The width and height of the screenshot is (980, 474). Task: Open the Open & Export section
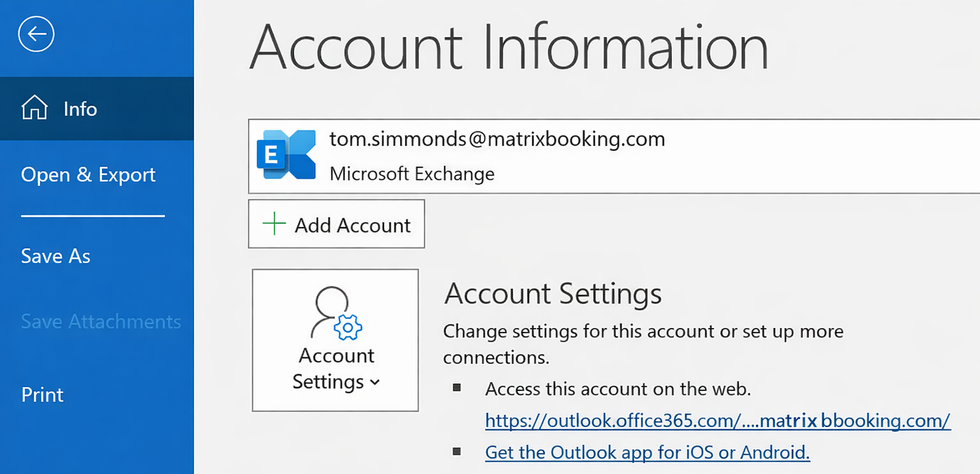click(x=88, y=175)
